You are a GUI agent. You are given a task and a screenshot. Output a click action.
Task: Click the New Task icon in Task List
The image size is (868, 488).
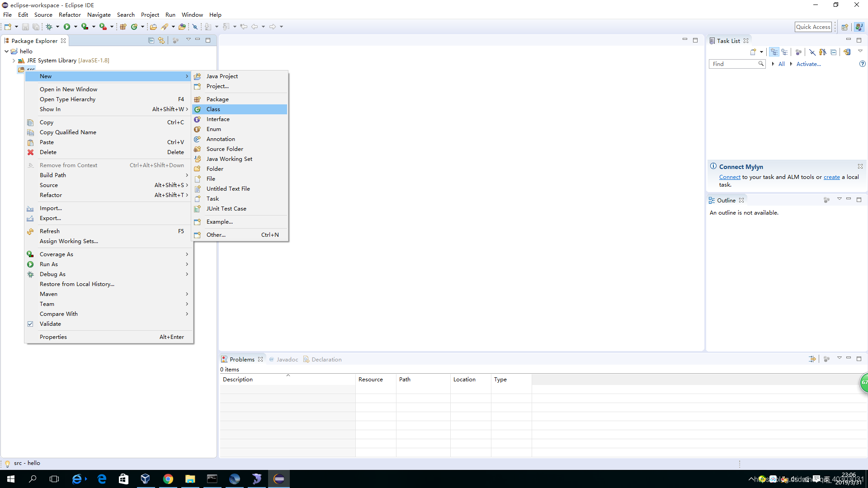(x=753, y=52)
